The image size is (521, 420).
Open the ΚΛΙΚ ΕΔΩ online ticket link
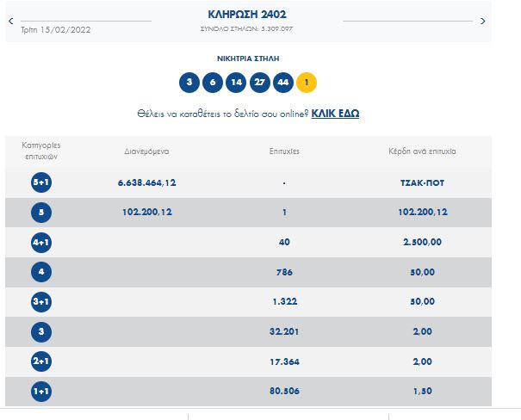[335, 113]
